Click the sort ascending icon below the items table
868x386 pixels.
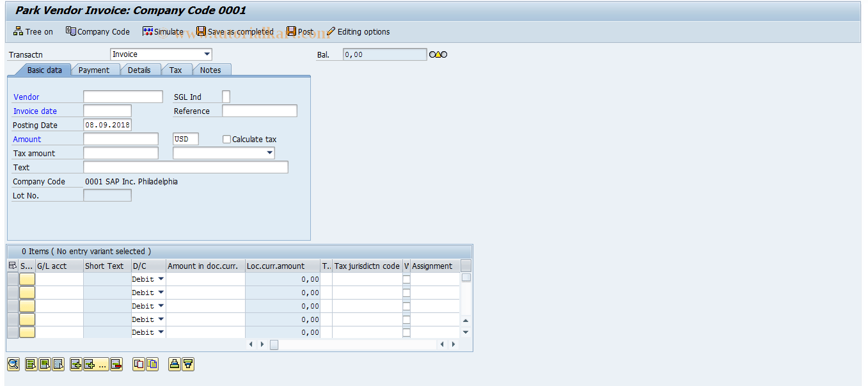175,364
